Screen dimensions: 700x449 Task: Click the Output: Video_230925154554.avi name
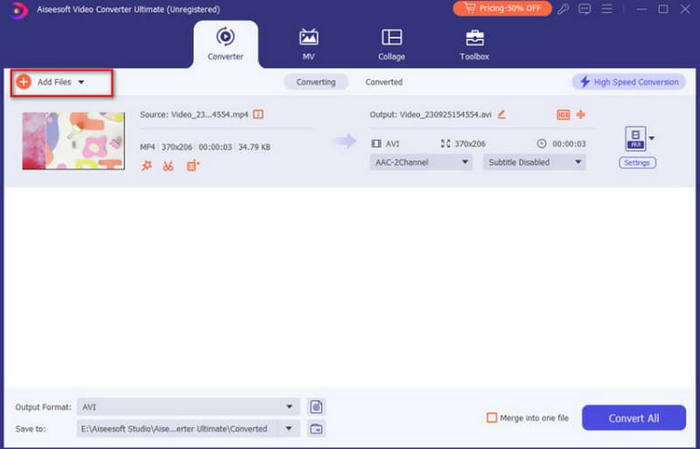[x=430, y=115]
